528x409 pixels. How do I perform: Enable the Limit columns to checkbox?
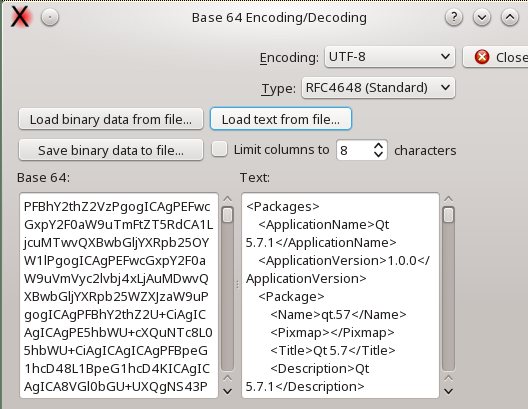(219, 149)
